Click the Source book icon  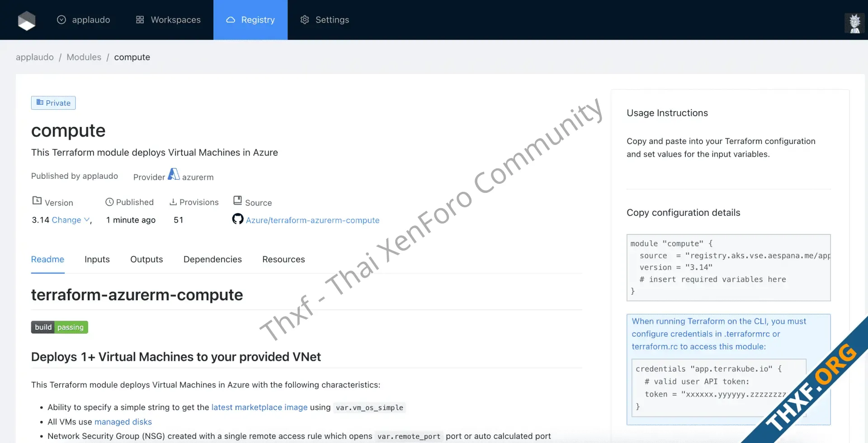pos(238,201)
